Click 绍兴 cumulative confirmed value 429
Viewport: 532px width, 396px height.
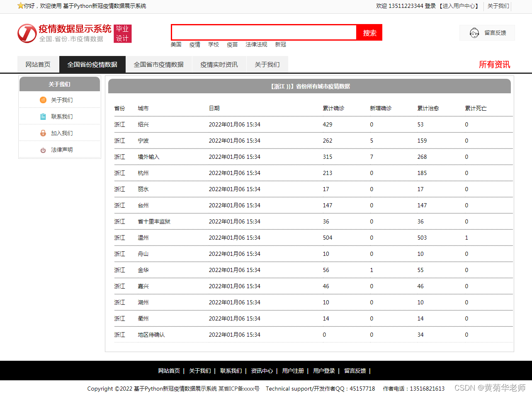tap(328, 124)
